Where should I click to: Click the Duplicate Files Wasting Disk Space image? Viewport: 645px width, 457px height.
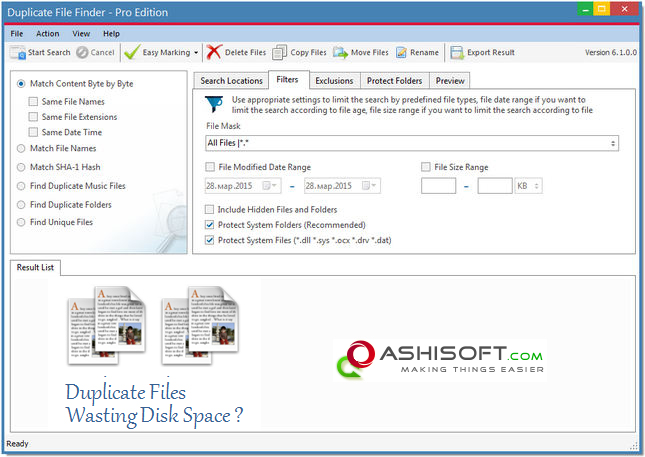pos(154,356)
